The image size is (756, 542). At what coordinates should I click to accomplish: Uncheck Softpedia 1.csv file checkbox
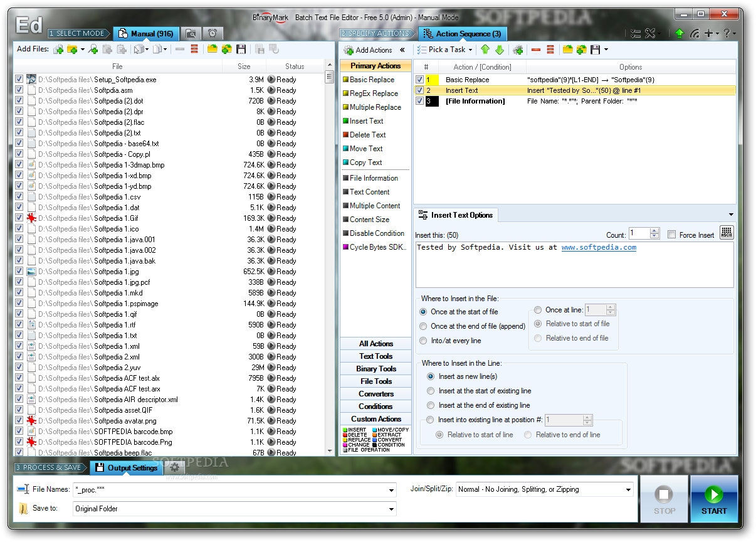(19, 196)
